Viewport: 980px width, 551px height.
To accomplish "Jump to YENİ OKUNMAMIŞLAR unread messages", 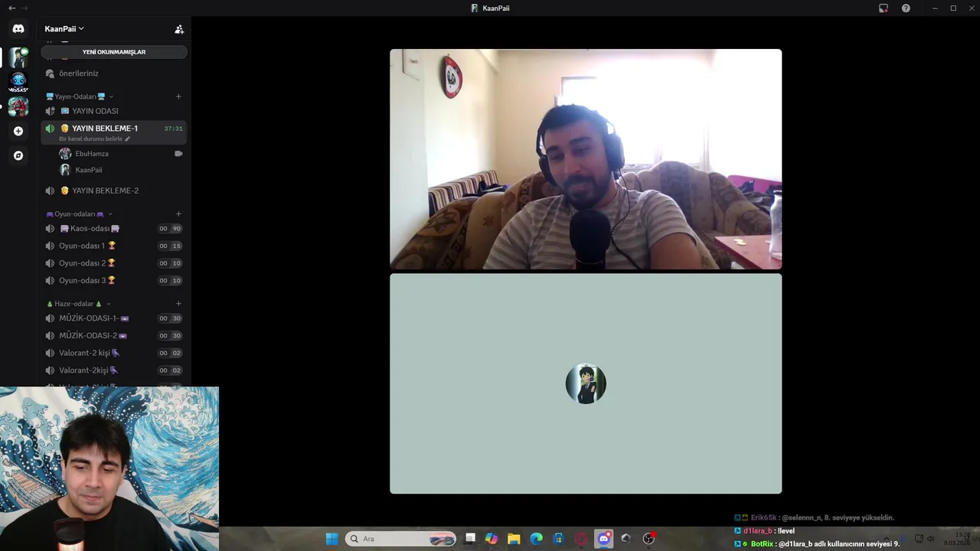I will click(114, 52).
